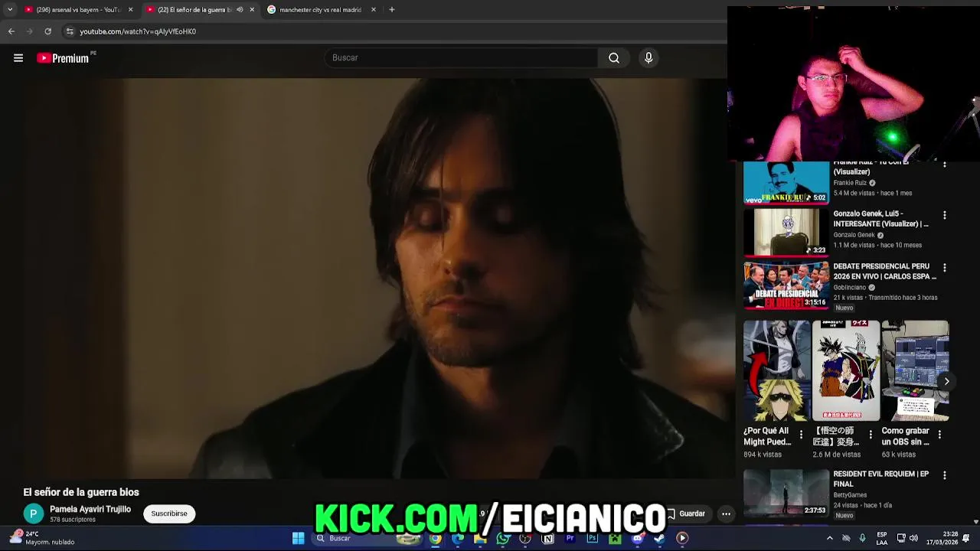The width and height of the screenshot is (980, 551).
Task: Reload the page in the browser
Action: tap(47, 31)
